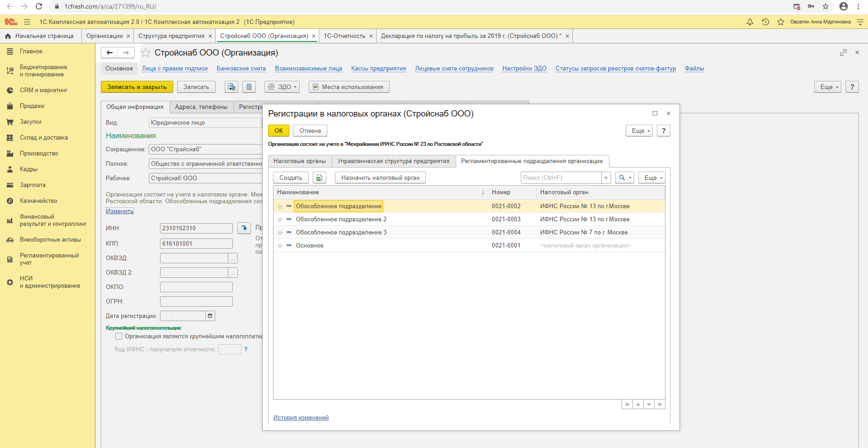Select row Обособленное подразделение 3

[469, 233]
